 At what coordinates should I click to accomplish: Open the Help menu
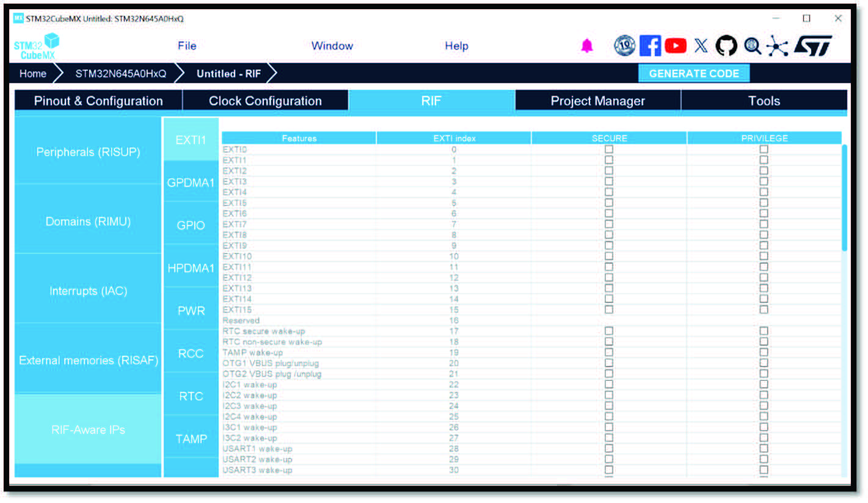point(456,46)
